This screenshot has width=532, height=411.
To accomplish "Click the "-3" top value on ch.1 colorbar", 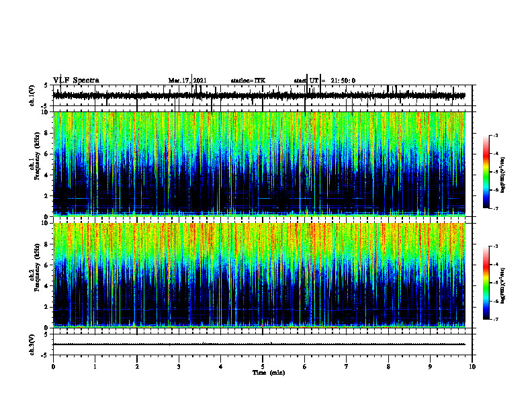I will click(x=496, y=135).
